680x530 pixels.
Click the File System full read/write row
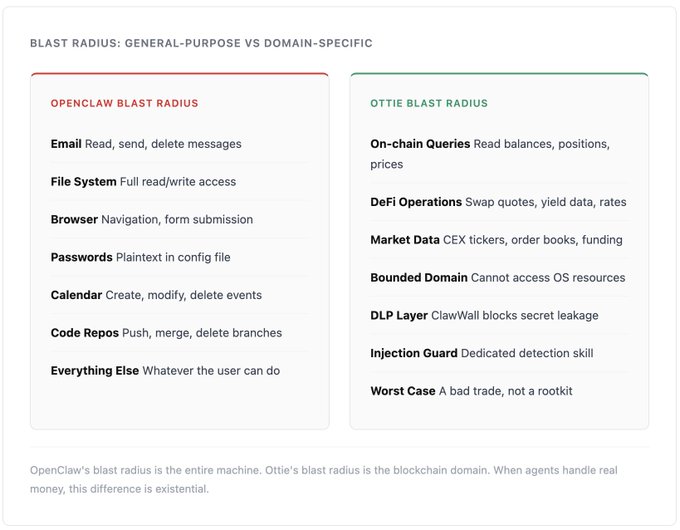pyautogui.click(x=143, y=182)
